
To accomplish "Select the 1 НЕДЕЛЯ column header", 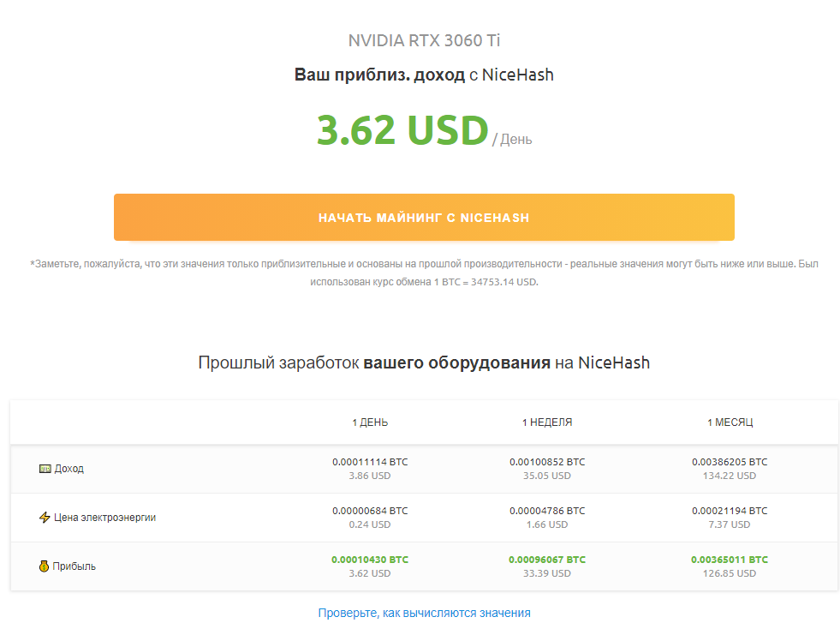I will point(547,422).
